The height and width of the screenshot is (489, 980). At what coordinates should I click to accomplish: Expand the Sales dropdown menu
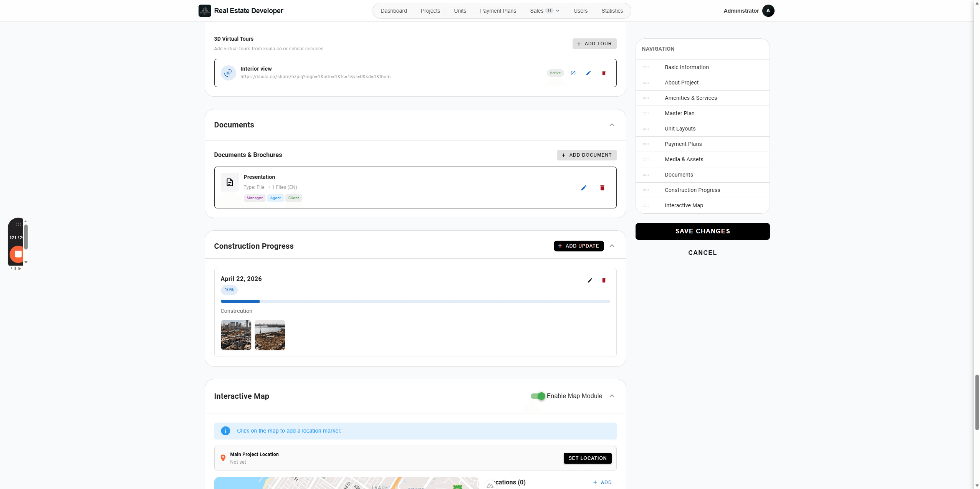(545, 11)
